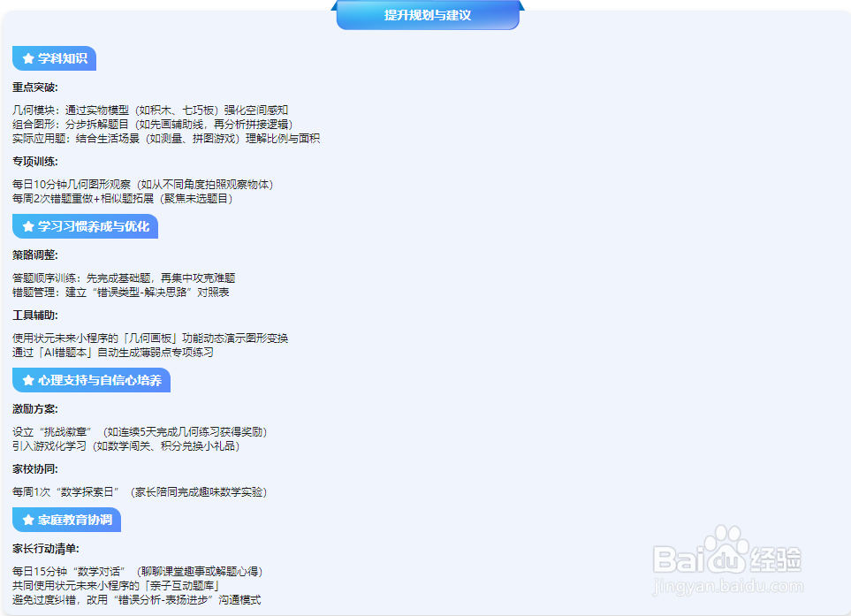Click the star icon beside 心理支持与自信心培养
This screenshot has height=616, width=851.
(28, 380)
